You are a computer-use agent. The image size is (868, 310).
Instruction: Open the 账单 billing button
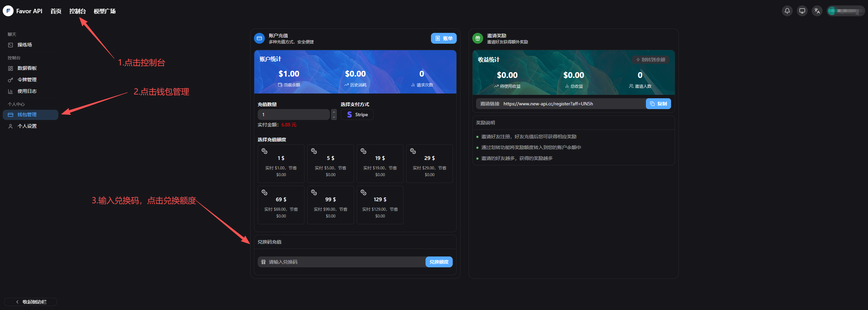(444, 38)
